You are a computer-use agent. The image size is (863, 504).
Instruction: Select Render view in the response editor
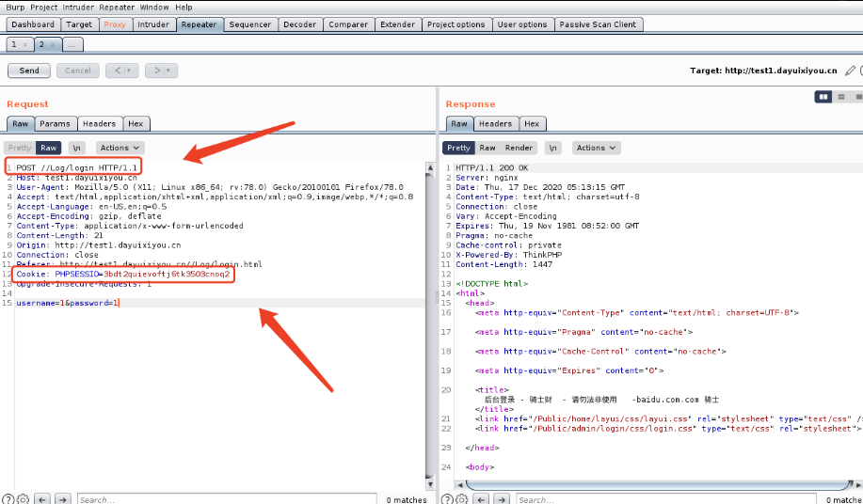pos(519,148)
